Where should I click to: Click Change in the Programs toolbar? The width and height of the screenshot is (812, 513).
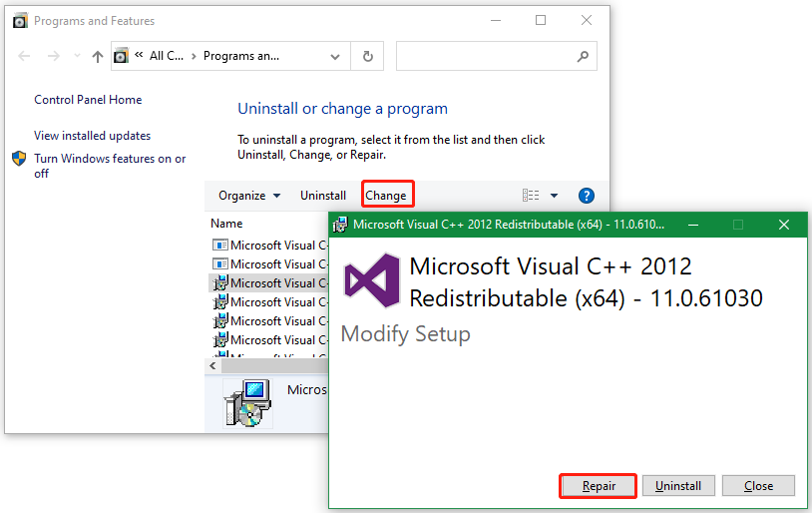386,196
